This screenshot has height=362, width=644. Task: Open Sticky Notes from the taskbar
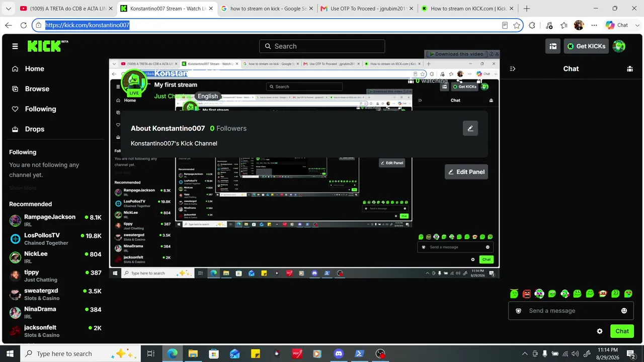click(256, 354)
